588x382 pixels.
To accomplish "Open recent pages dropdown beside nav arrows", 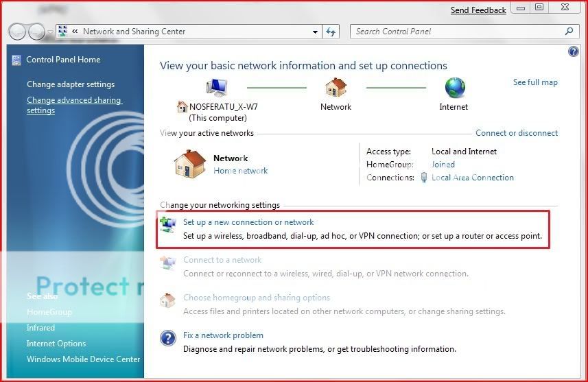I will click(50, 32).
